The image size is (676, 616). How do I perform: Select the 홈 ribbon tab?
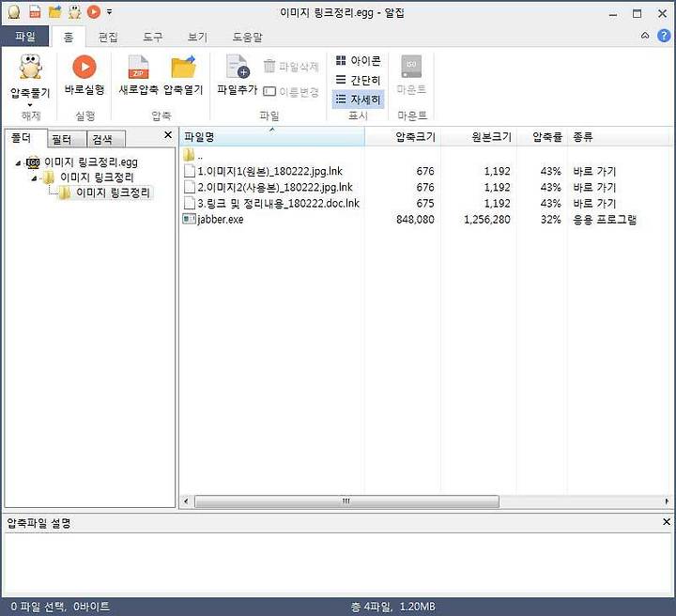coord(69,37)
